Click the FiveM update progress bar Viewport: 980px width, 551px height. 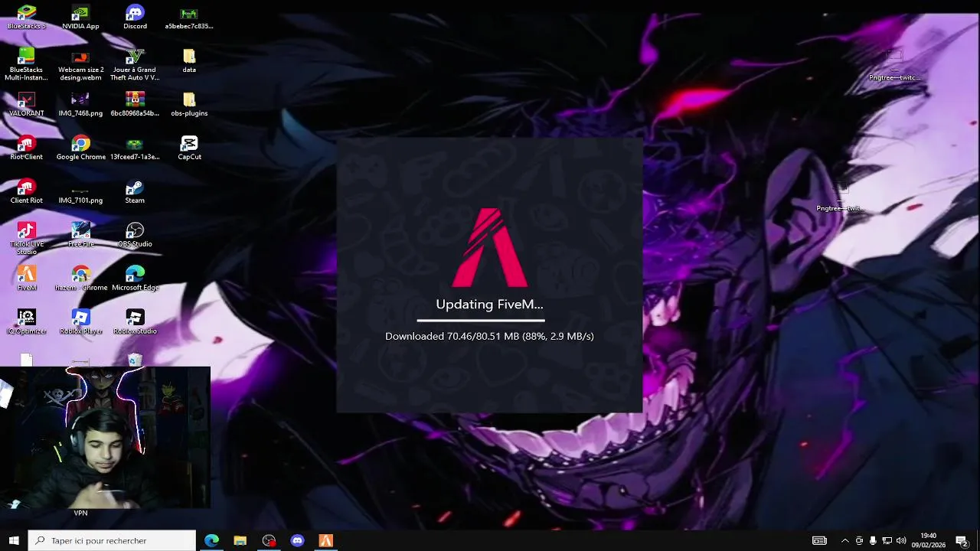pyautogui.click(x=481, y=321)
